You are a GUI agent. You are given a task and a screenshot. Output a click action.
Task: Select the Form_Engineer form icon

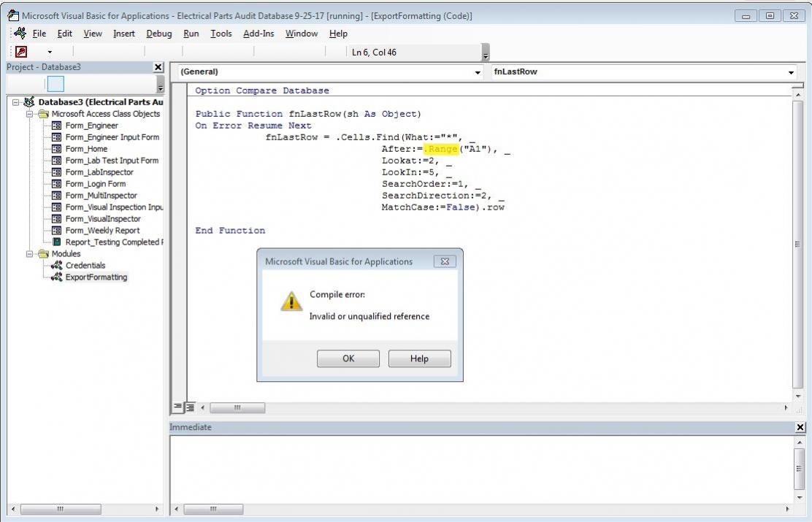pyautogui.click(x=57, y=126)
